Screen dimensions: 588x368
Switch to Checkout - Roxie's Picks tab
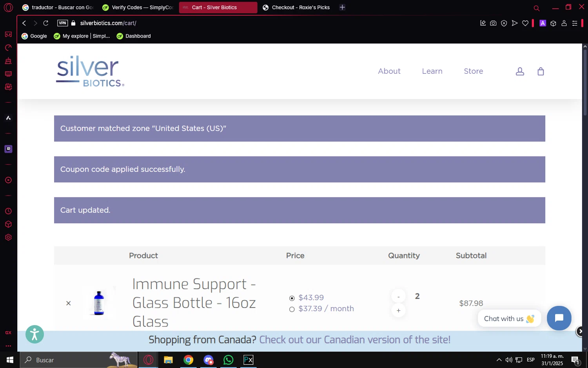(297, 7)
